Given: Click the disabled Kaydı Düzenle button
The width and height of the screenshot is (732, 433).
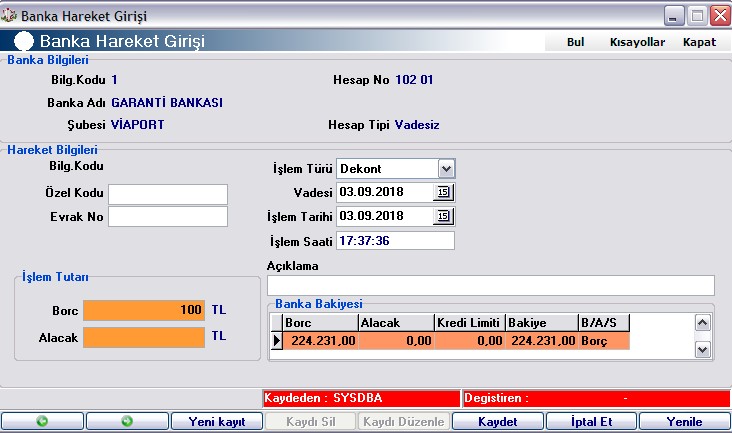Looking at the screenshot, I should coord(404,421).
